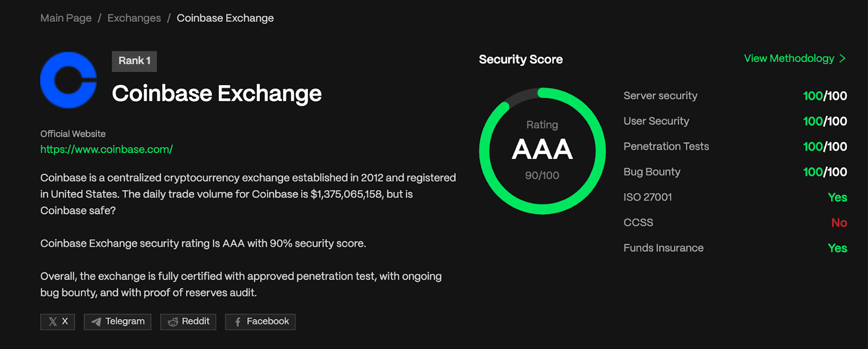Screen dimensions: 868x349
Task: Click the AAA rating text
Action: pyautogui.click(x=542, y=149)
